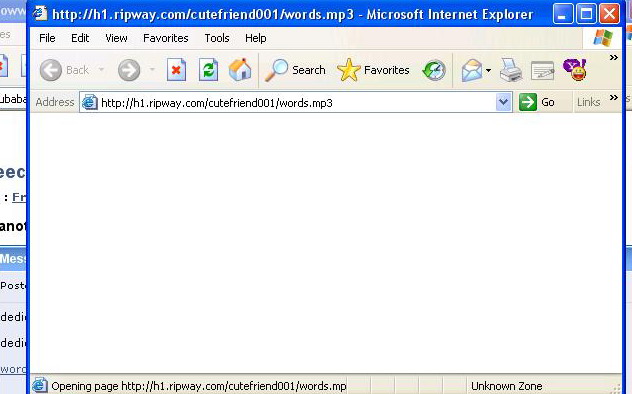Click the Mail envelope icon
The image size is (632, 394).
point(472,71)
